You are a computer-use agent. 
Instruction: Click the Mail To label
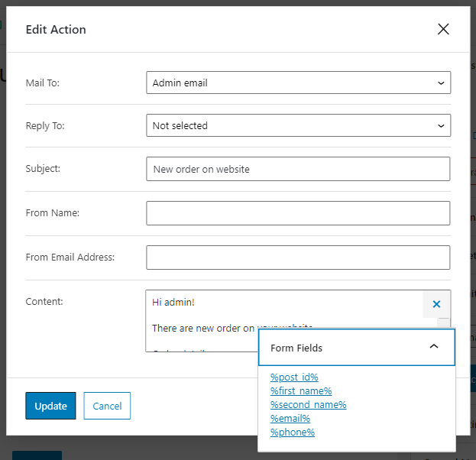pyautogui.click(x=43, y=83)
